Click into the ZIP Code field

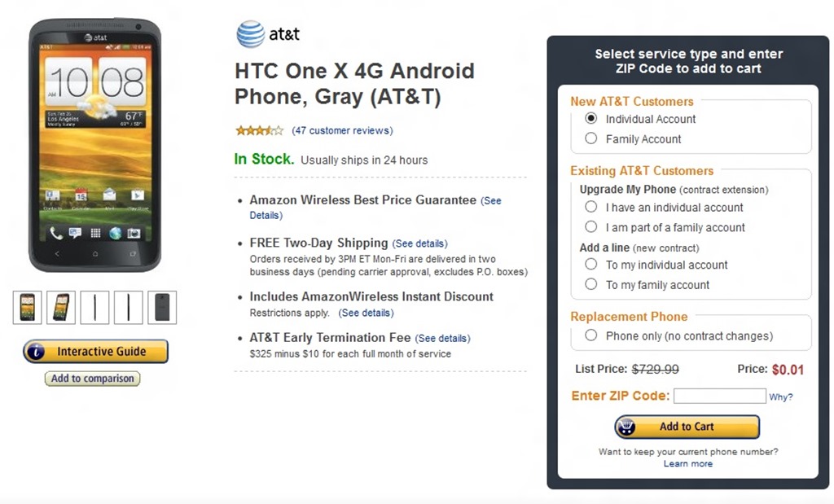(x=719, y=397)
